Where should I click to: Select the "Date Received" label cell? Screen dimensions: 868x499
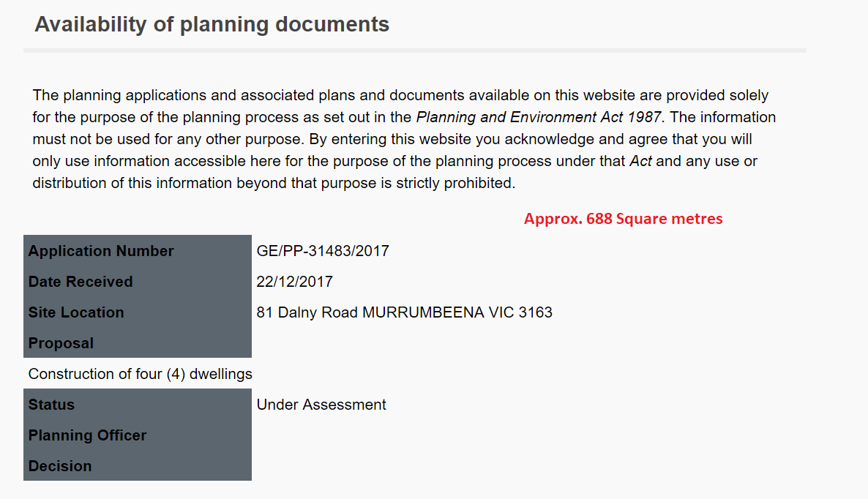[x=137, y=282]
